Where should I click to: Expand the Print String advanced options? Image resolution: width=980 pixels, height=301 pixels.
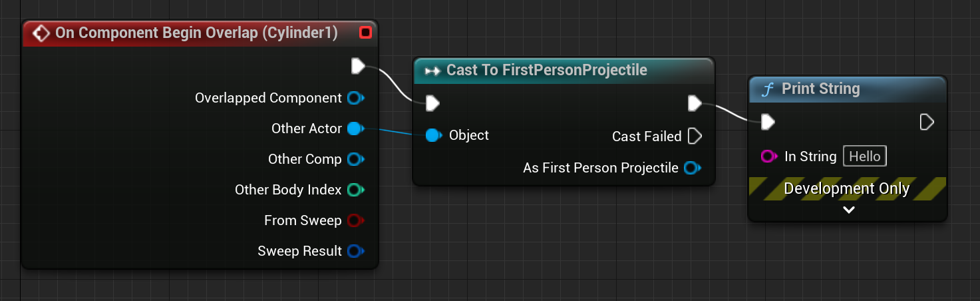848,210
